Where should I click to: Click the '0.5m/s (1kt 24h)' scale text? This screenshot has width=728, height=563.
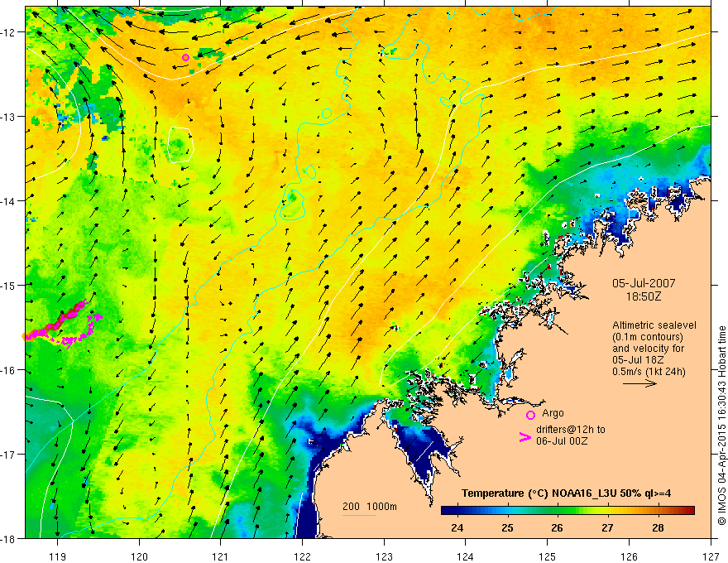(649, 372)
